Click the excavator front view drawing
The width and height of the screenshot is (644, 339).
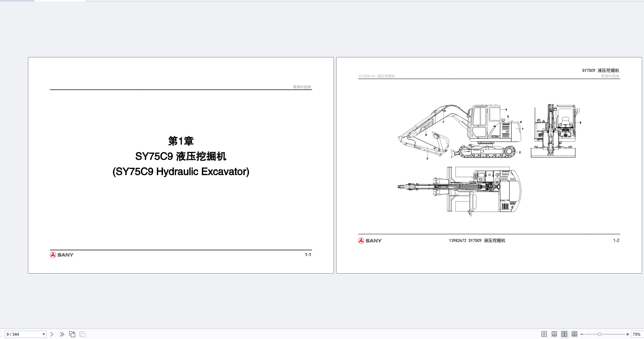tap(554, 132)
